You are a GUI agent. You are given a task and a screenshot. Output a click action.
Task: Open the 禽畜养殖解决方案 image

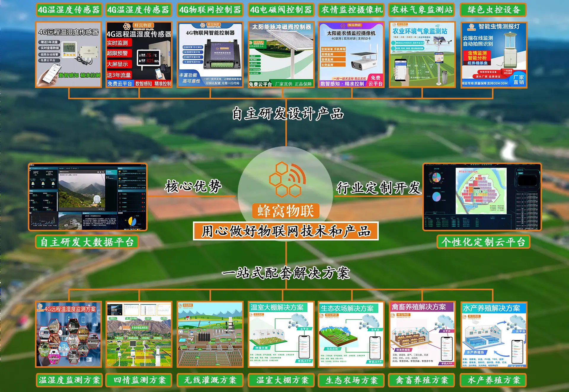pyautogui.click(x=422, y=335)
